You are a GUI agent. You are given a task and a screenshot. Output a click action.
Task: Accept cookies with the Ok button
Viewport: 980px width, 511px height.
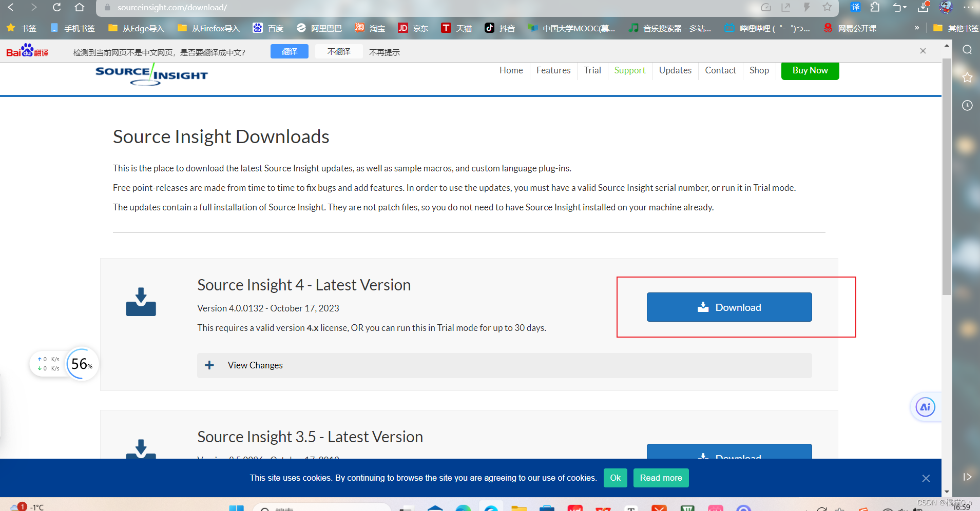tap(615, 478)
